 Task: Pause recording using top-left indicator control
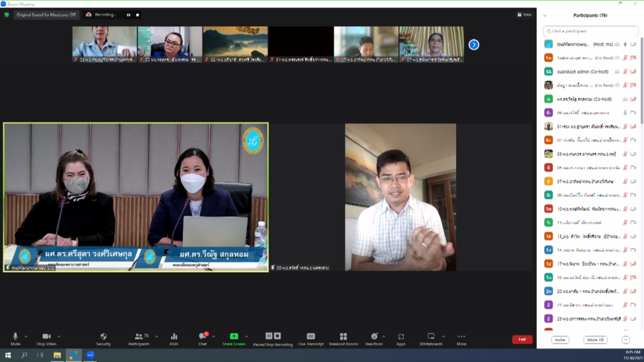(x=129, y=15)
